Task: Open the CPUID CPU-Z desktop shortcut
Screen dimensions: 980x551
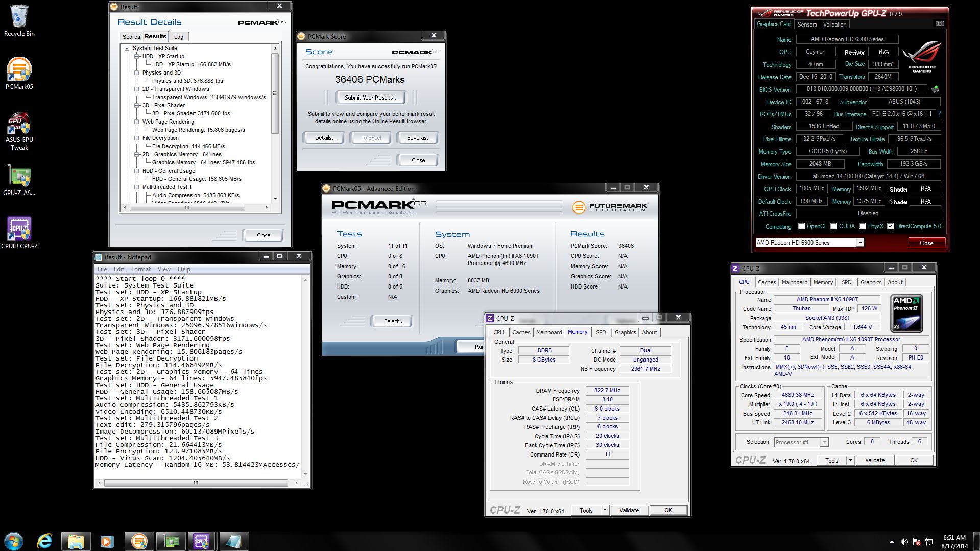Action: (x=19, y=233)
